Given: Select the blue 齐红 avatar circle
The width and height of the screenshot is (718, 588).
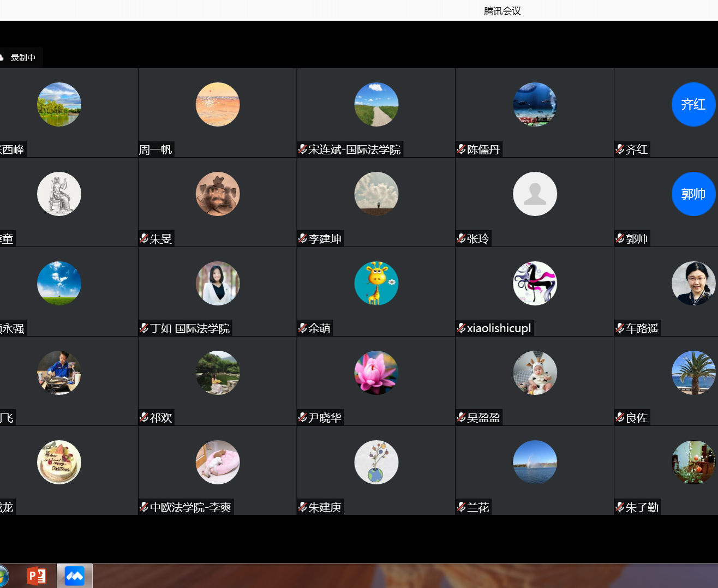Looking at the screenshot, I should click(x=693, y=105).
